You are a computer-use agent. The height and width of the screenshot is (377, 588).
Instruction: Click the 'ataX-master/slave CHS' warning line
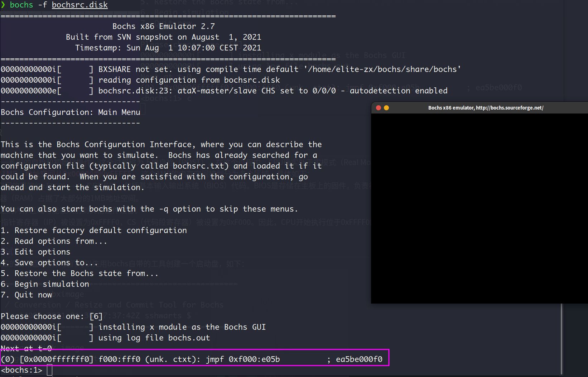point(224,91)
